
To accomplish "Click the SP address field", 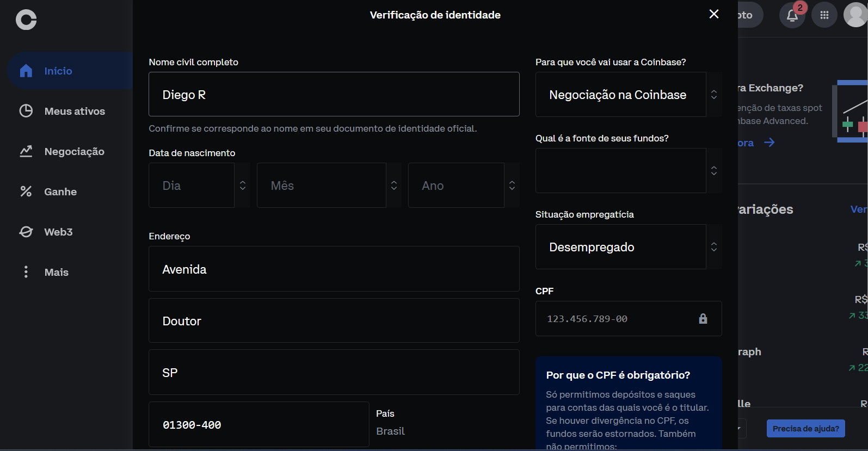I will (x=334, y=372).
